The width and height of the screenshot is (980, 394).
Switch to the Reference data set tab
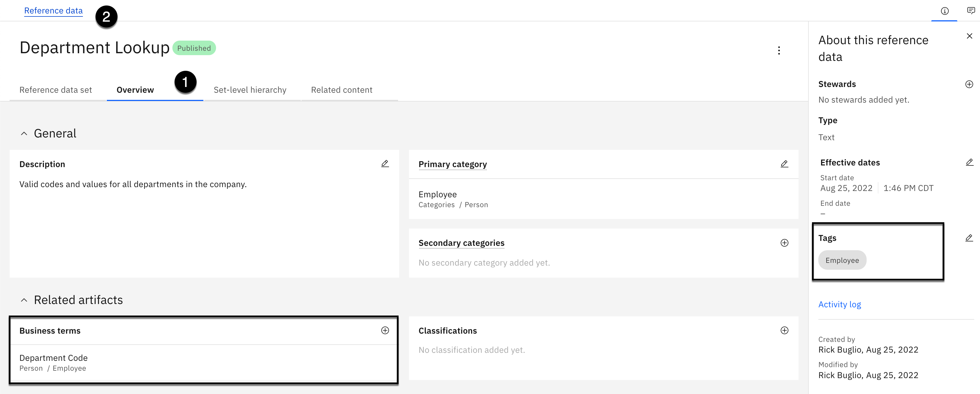point(55,90)
